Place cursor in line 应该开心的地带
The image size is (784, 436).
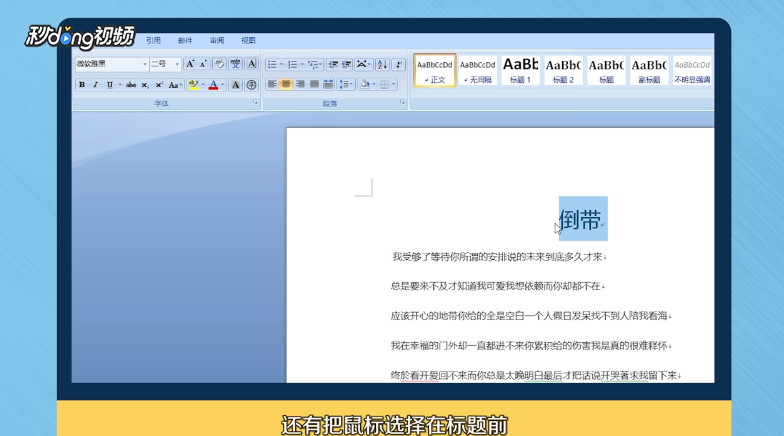click(x=530, y=316)
